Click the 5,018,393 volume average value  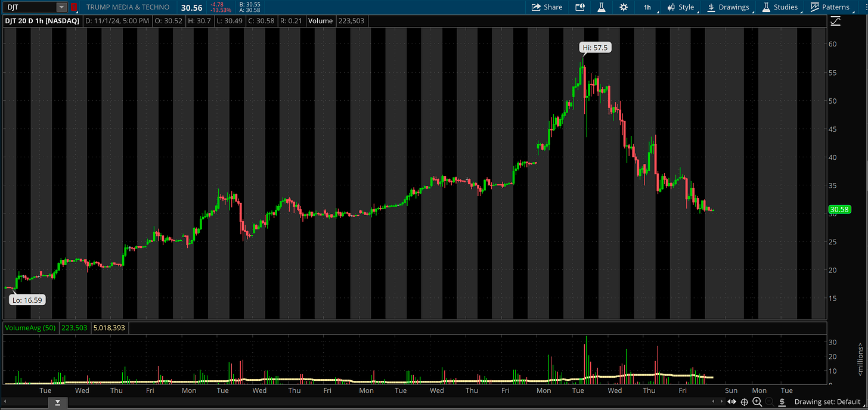click(x=108, y=328)
